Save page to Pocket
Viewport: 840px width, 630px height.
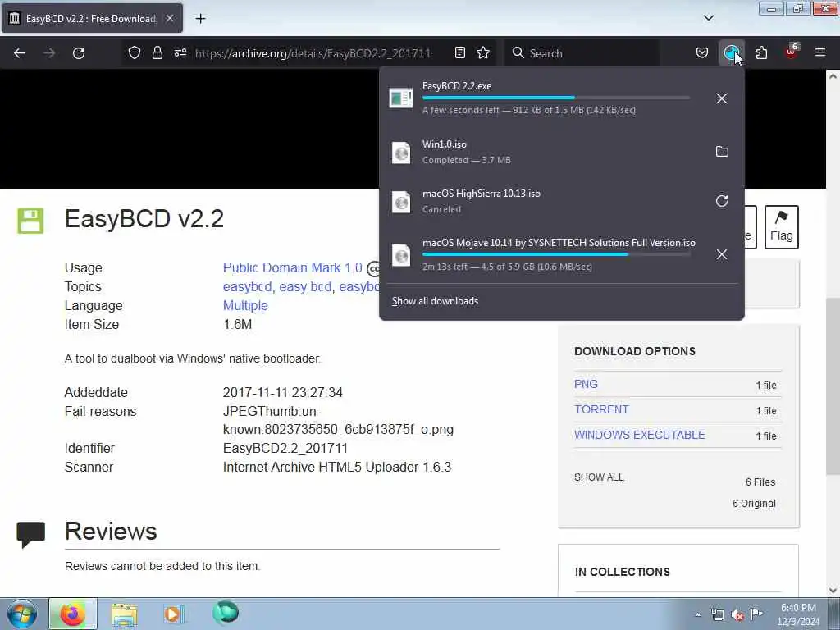point(702,52)
